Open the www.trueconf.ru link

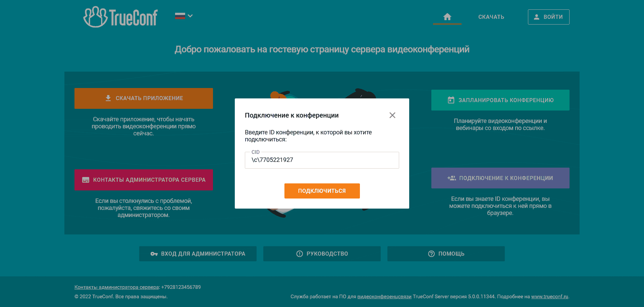(x=549, y=297)
